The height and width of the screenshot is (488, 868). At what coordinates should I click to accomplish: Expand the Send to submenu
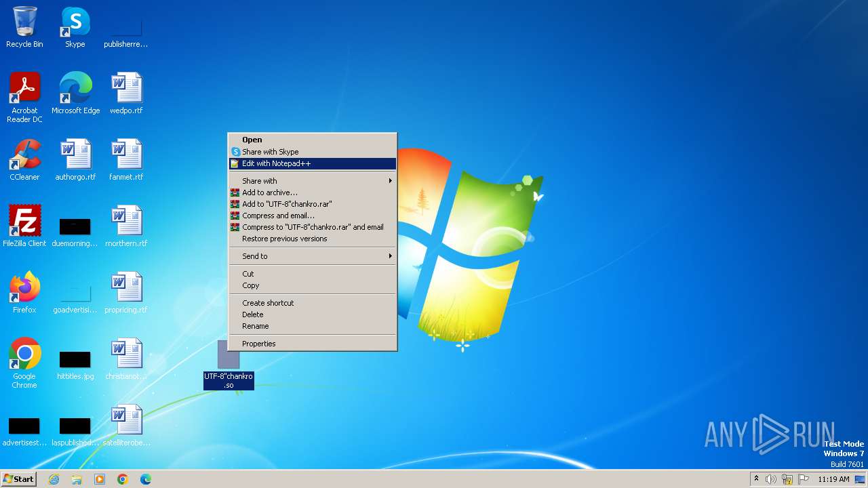click(x=313, y=256)
